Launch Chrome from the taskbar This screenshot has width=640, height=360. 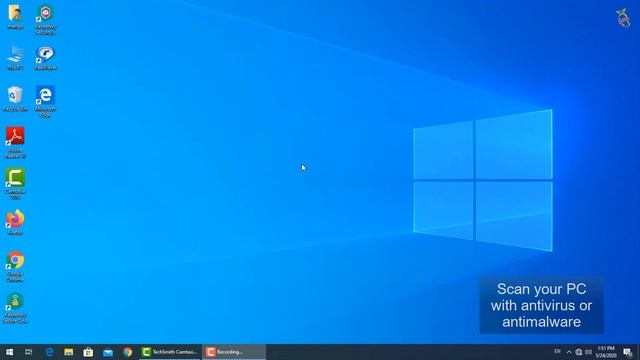pos(127,352)
